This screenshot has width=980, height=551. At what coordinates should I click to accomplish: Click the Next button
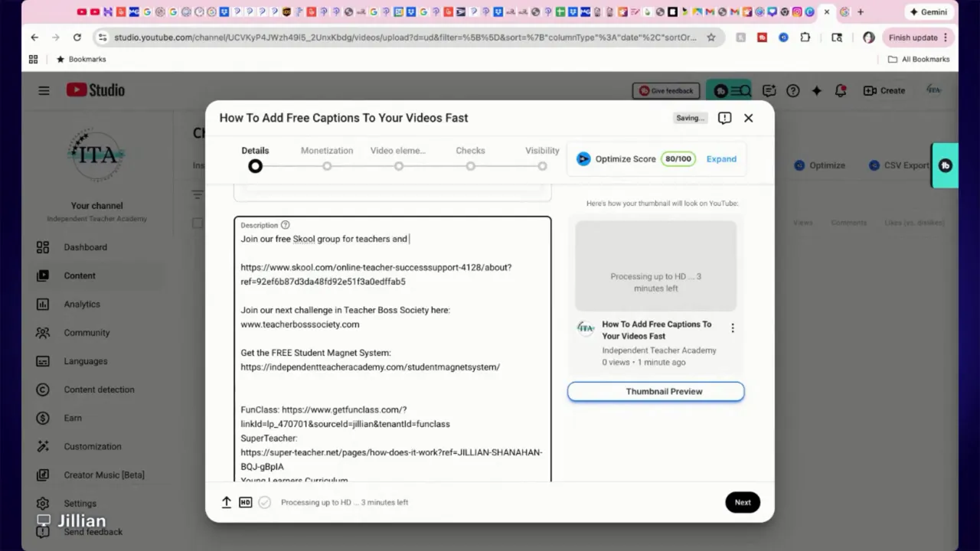742,502
